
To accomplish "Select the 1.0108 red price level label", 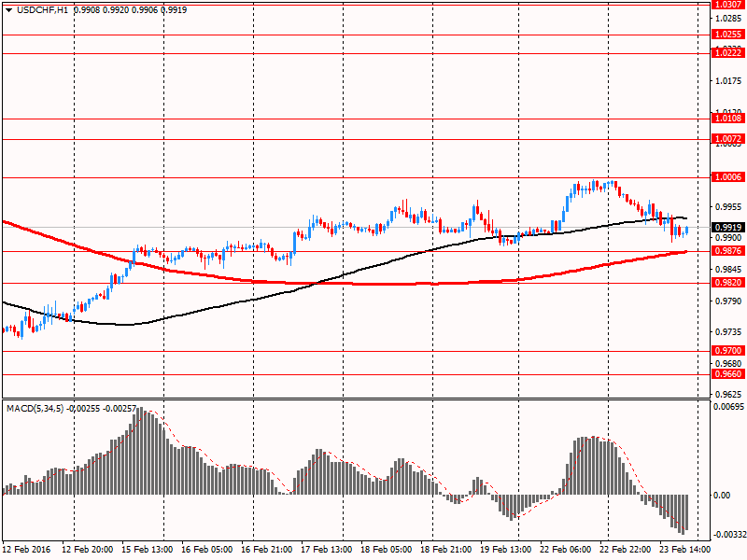I will pyautogui.click(x=728, y=119).
